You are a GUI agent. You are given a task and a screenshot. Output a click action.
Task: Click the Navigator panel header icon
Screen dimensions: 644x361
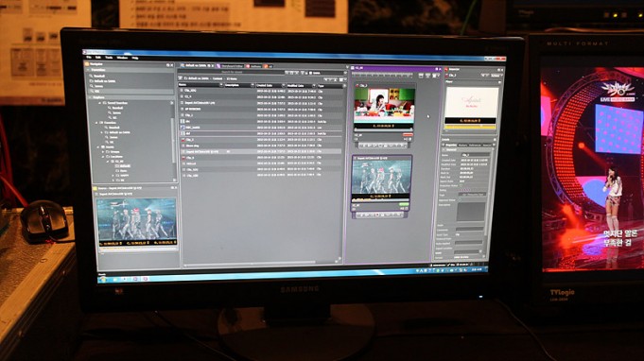pyautogui.click(x=87, y=64)
